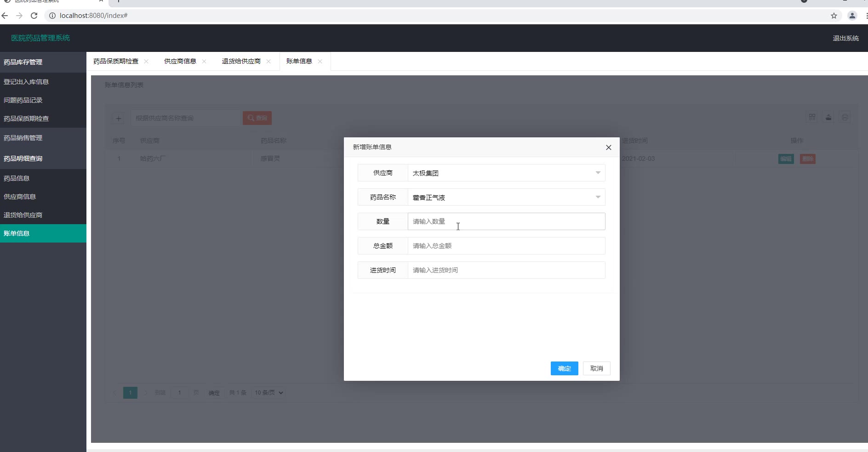
Task: Open the 供应商 dropdown showing 太极集团
Action: [506, 173]
